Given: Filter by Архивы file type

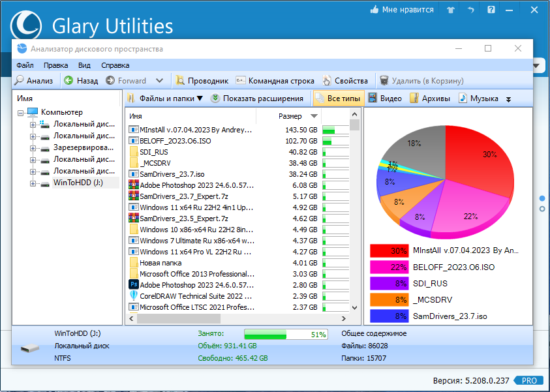Looking at the screenshot, I should tap(430, 98).
